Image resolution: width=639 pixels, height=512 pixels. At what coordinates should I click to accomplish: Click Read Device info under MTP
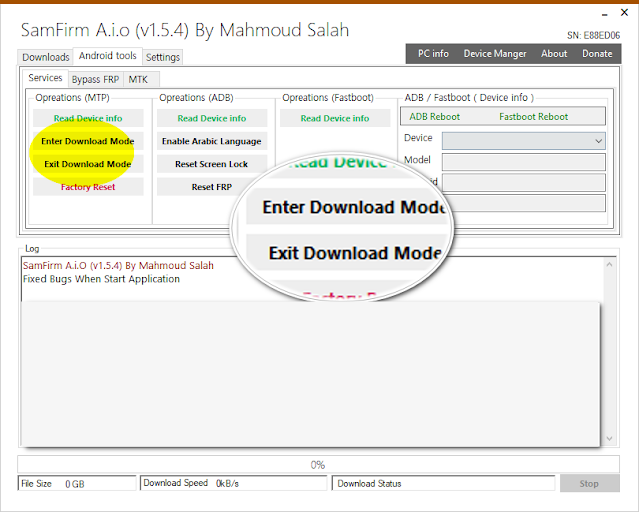(x=88, y=118)
